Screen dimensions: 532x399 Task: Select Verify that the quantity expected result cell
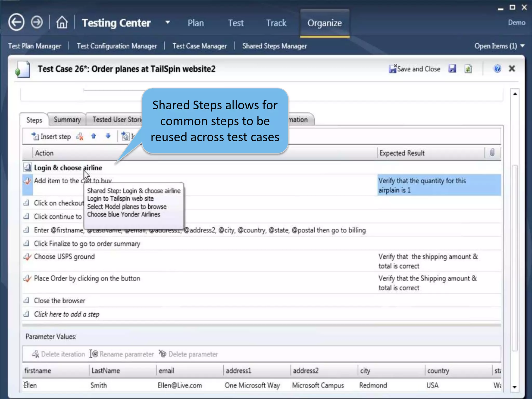(439, 185)
